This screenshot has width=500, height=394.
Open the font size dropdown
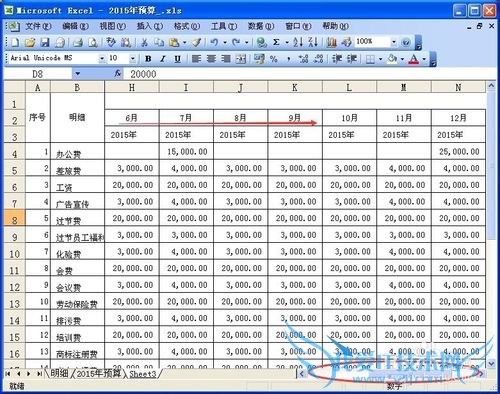tap(133, 59)
